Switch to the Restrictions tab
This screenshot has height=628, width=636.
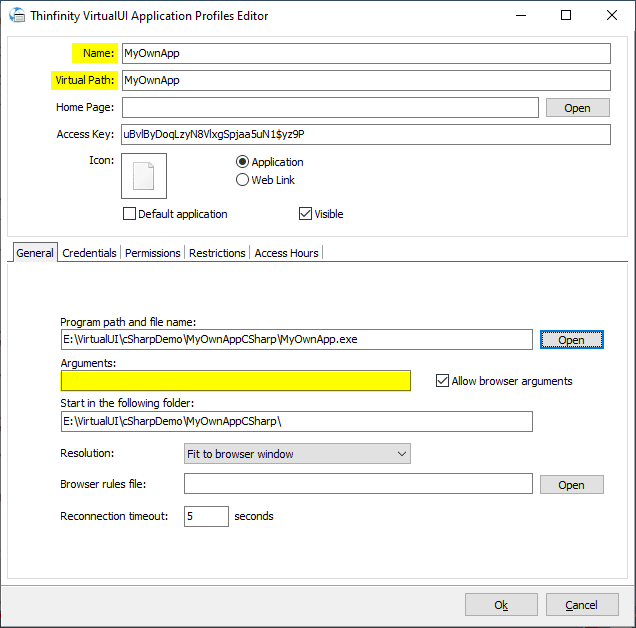coord(217,253)
